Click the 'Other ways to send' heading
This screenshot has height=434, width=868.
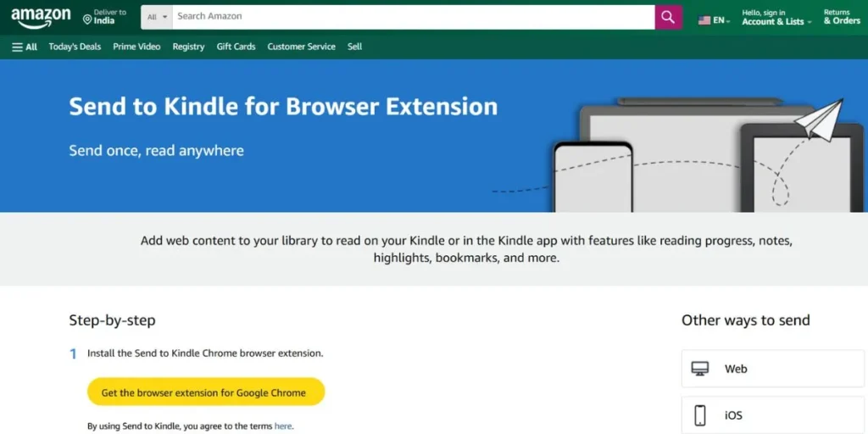746,320
